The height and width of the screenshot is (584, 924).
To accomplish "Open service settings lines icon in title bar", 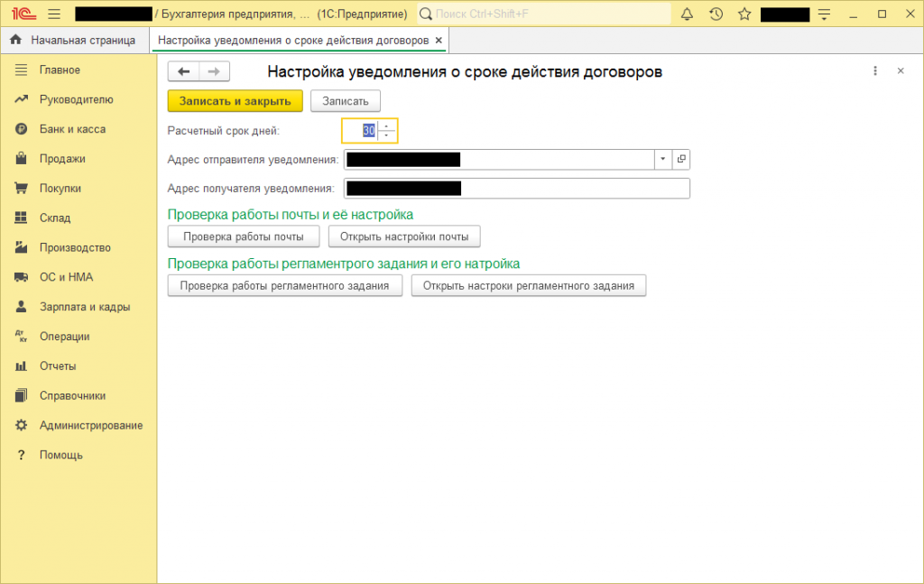I will tap(825, 14).
